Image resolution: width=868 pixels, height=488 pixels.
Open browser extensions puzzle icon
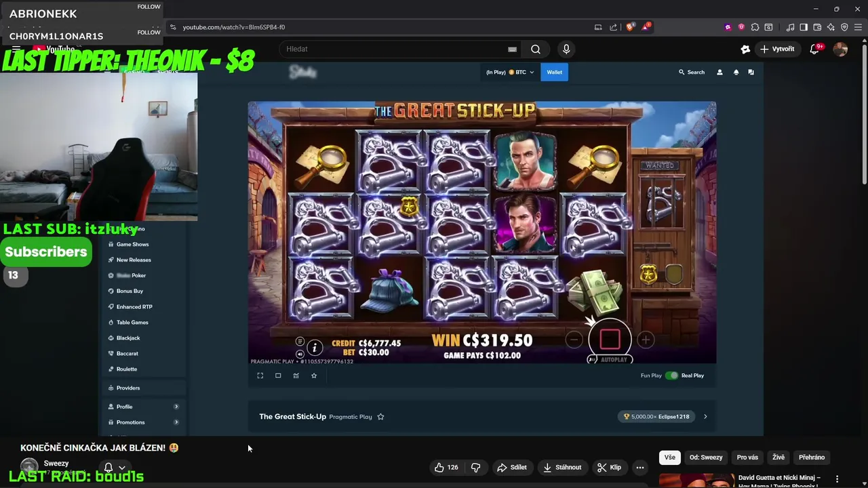tap(755, 27)
